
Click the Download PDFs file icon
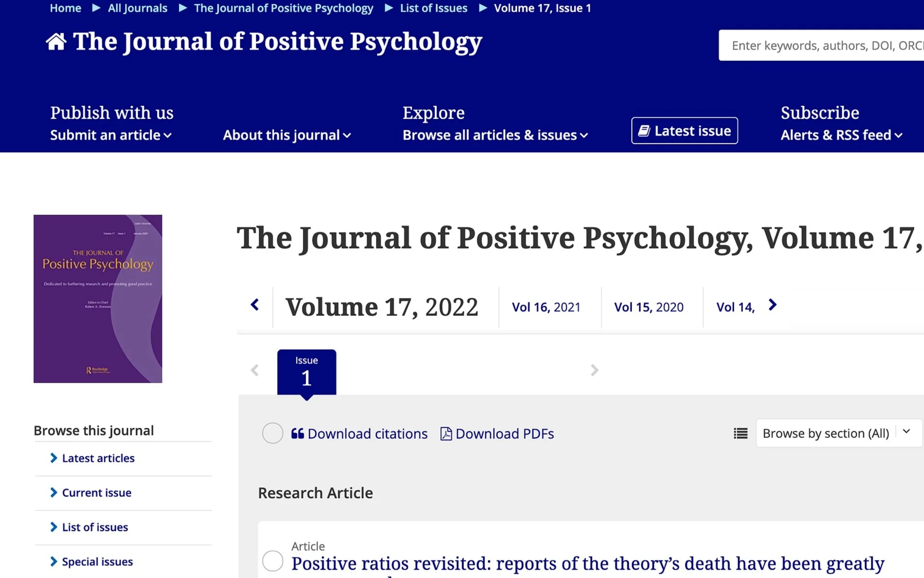[446, 434]
